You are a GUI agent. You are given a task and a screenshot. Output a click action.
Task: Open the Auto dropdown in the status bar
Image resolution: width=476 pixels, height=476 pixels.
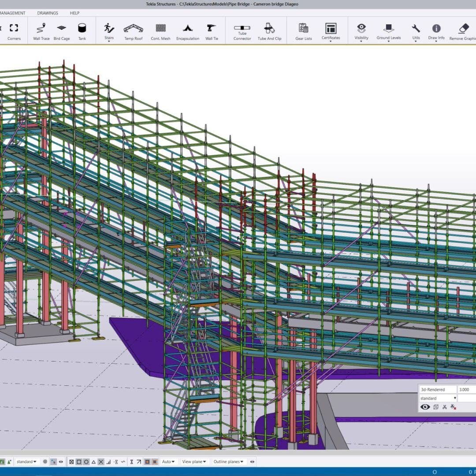(168, 461)
